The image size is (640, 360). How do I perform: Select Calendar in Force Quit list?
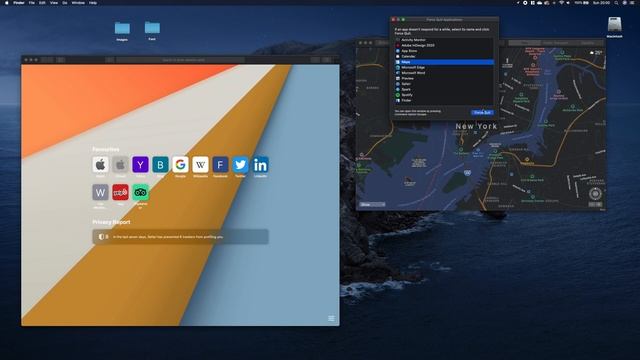pyautogui.click(x=444, y=56)
